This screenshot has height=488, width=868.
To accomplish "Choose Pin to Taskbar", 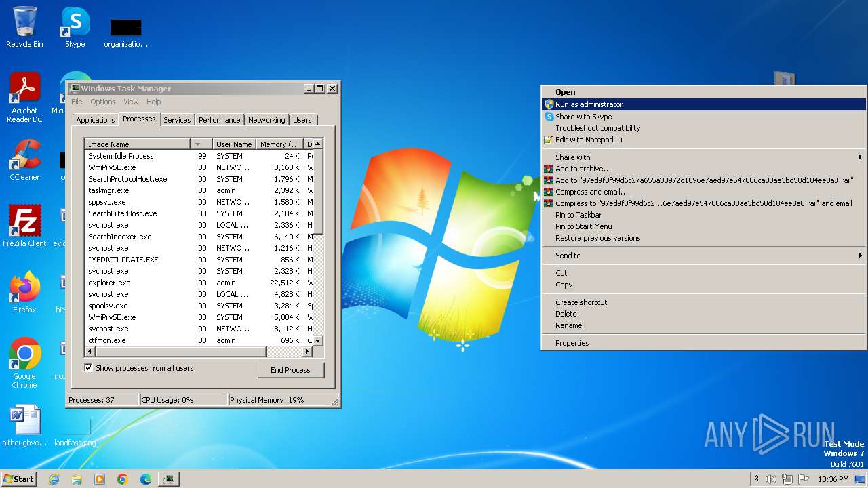I will point(704,215).
